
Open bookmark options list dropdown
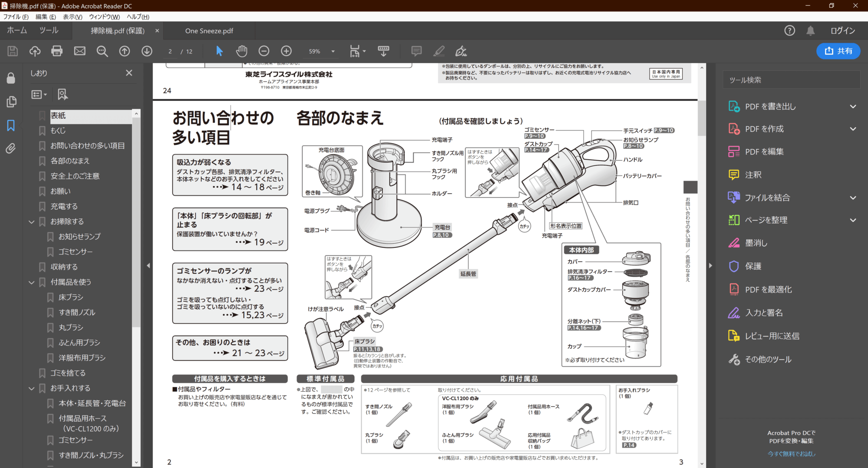pyautogui.click(x=39, y=94)
